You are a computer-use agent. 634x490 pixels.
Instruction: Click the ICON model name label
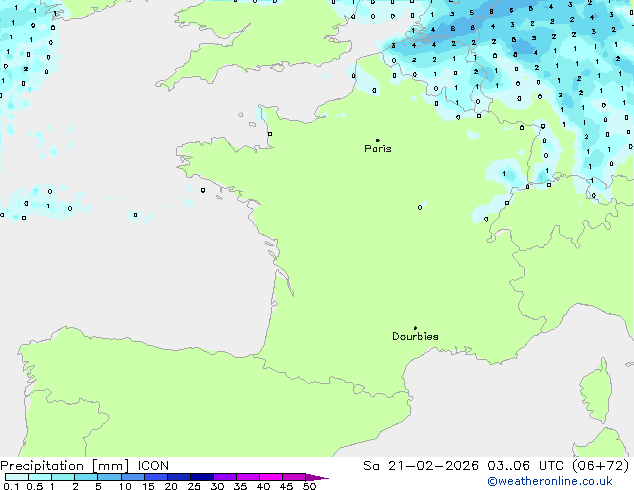(153, 466)
